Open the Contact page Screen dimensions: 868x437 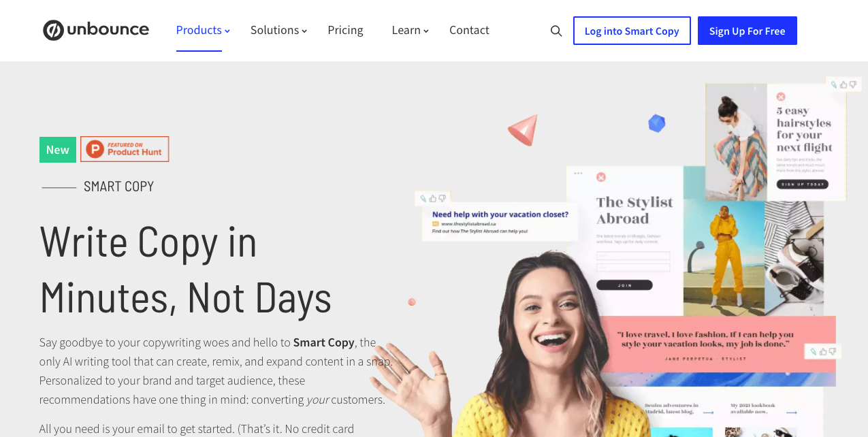(x=469, y=30)
